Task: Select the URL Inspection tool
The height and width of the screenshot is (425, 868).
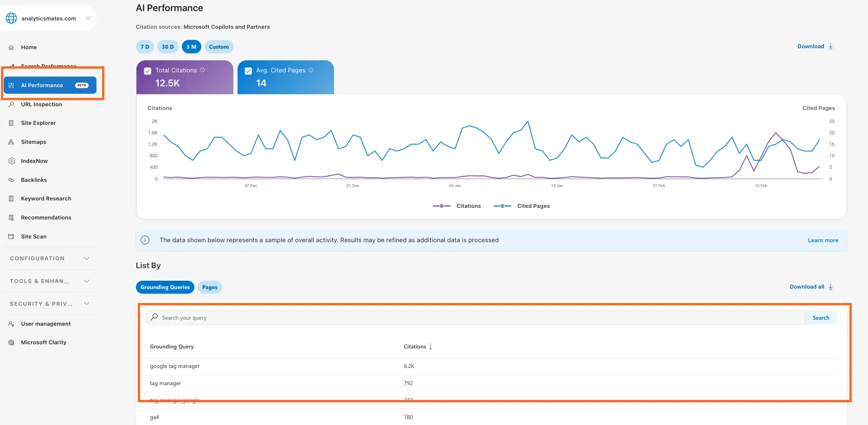Action: pyautogui.click(x=41, y=104)
